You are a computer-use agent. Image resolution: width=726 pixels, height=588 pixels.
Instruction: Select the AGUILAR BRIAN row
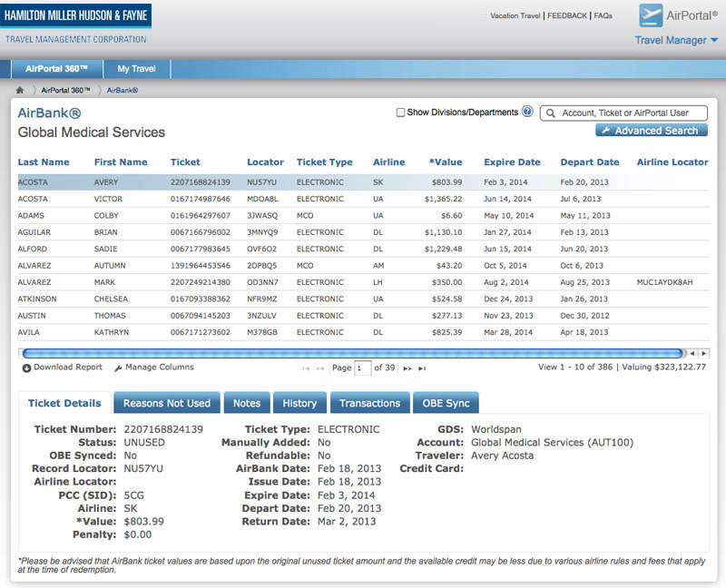[364, 232]
